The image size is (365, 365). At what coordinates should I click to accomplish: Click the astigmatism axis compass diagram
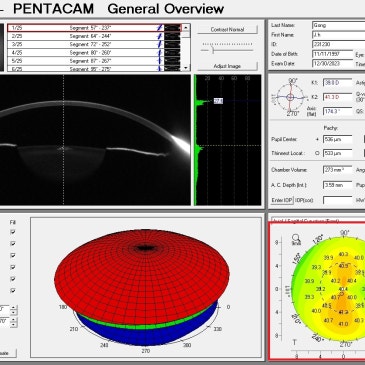tap(290, 97)
